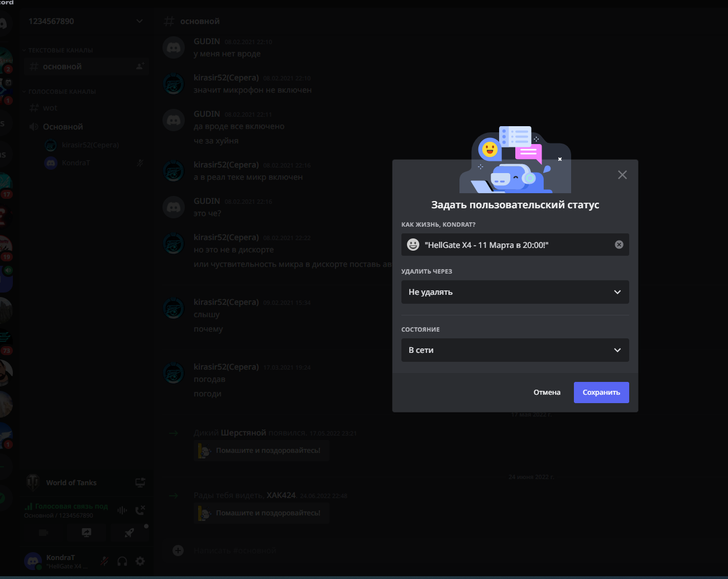The width and height of the screenshot is (728, 579).
Task: Click inside the custom status text field
Action: click(x=516, y=245)
